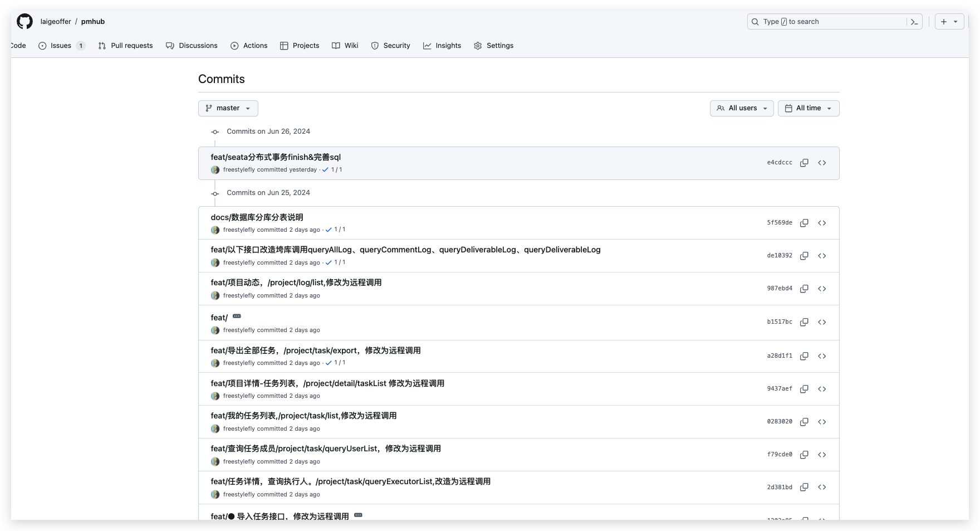Browse repository at commit a28d1f1
Screen dimensions: 980x531
click(822, 356)
